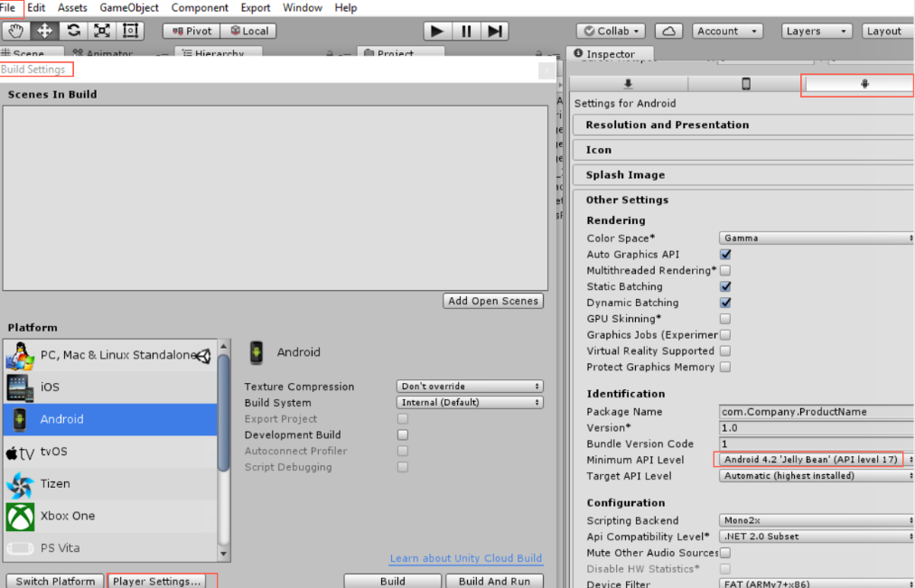Open the GameObject menu
This screenshot has width=915, height=588.
click(129, 8)
